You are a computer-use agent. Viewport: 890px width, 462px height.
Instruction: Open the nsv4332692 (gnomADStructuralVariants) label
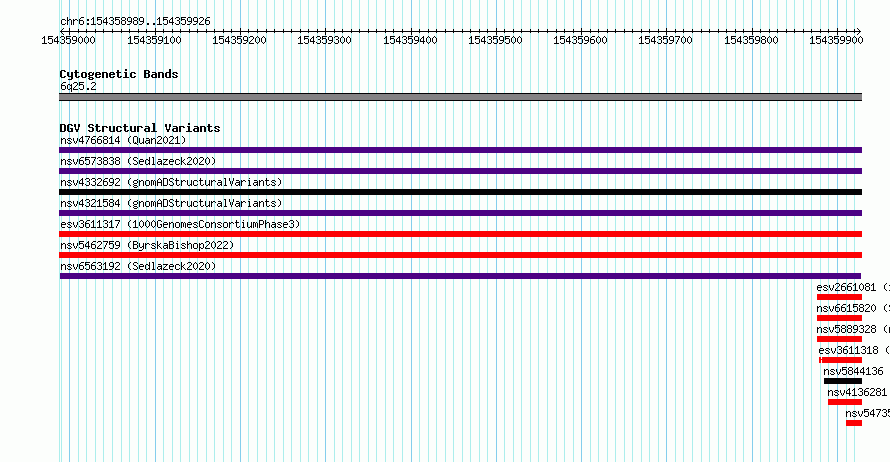[171, 182]
